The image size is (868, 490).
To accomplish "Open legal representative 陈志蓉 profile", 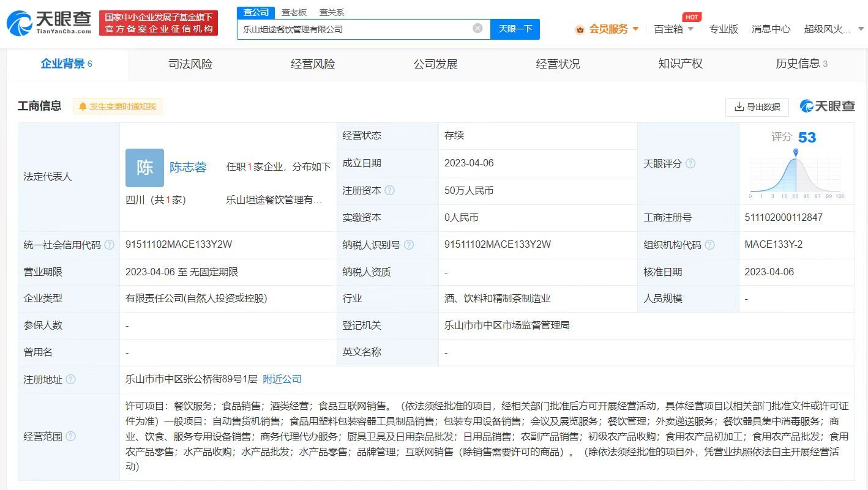I will coord(187,167).
